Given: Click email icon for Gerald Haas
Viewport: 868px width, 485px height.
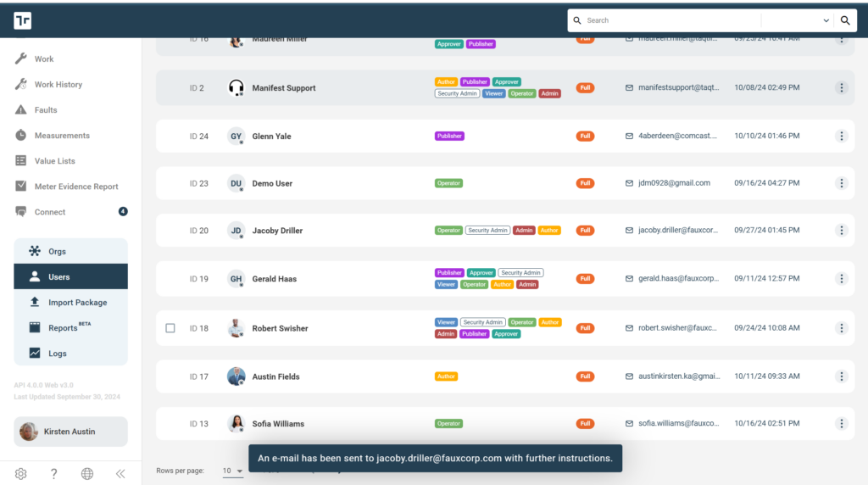Looking at the screenshot, I should 629,278.
